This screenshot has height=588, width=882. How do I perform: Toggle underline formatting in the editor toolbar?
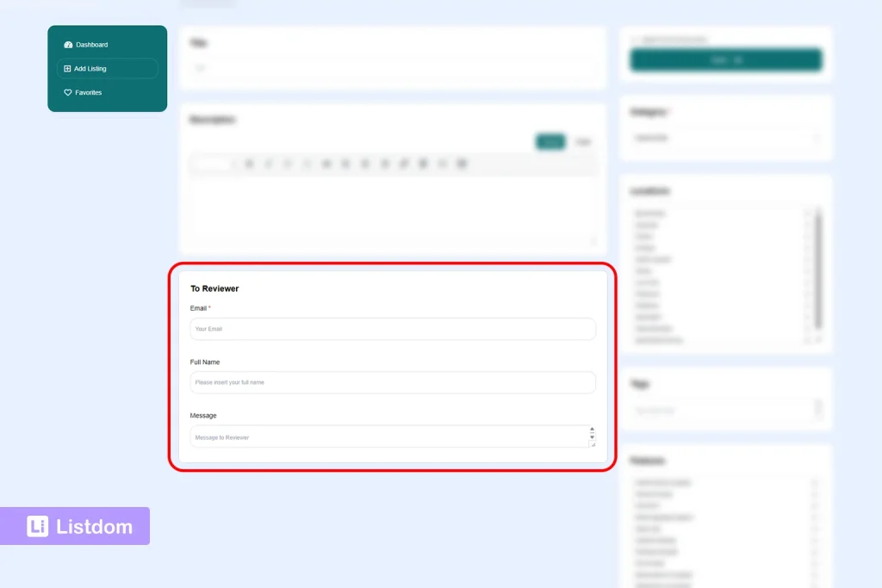point(286,164)
